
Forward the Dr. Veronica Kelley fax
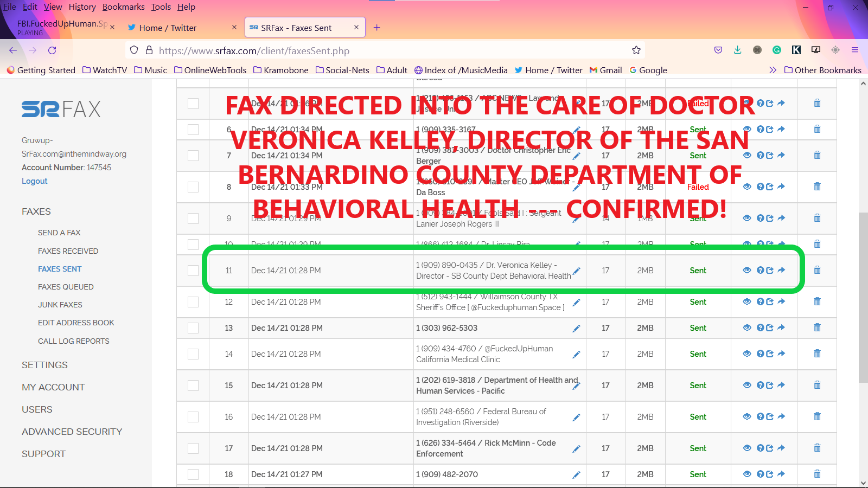pyautogui.click(x=781, y=270)
